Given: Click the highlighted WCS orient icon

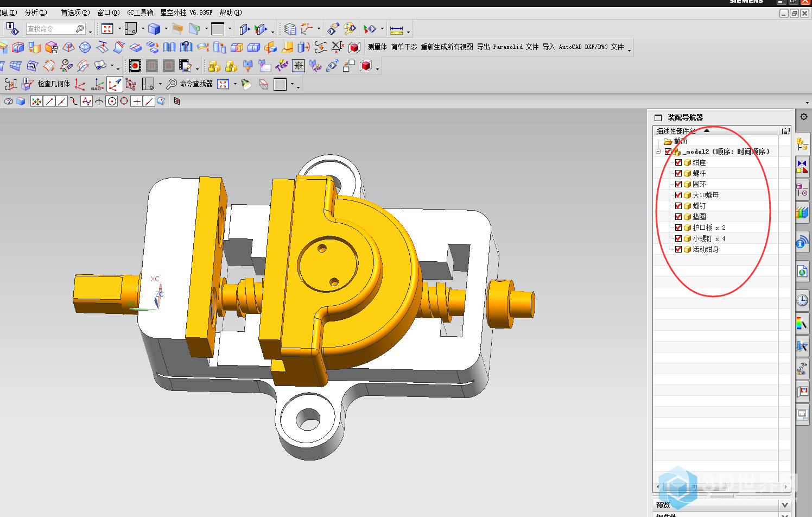Looking at the screenshot, I should 115,84.
